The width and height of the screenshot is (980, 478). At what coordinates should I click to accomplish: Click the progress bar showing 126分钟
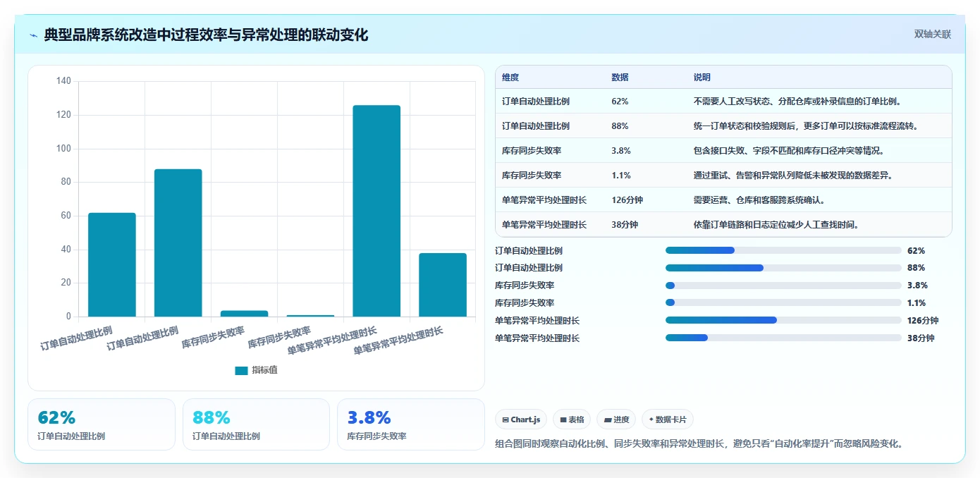[x=783, y=320]
